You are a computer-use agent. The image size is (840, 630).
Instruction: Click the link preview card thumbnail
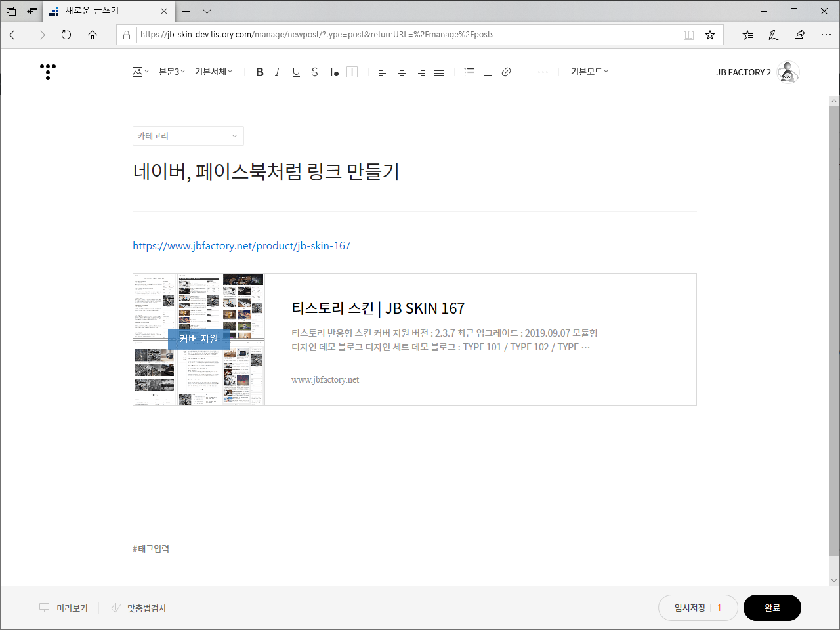click(199, 339)
